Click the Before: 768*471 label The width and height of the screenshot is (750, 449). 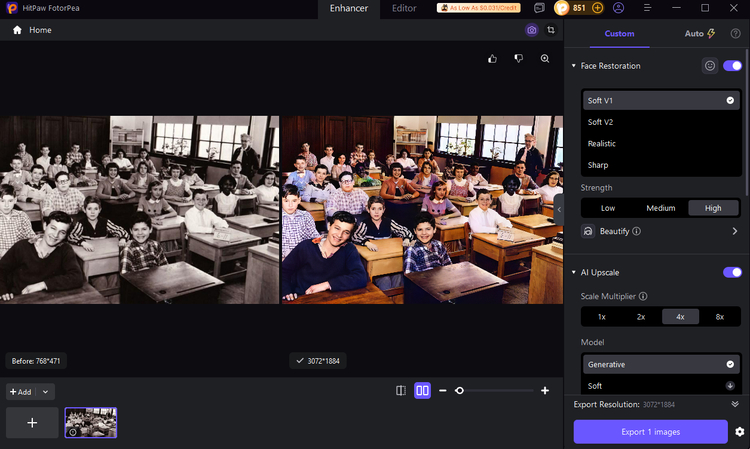point(36,361)
